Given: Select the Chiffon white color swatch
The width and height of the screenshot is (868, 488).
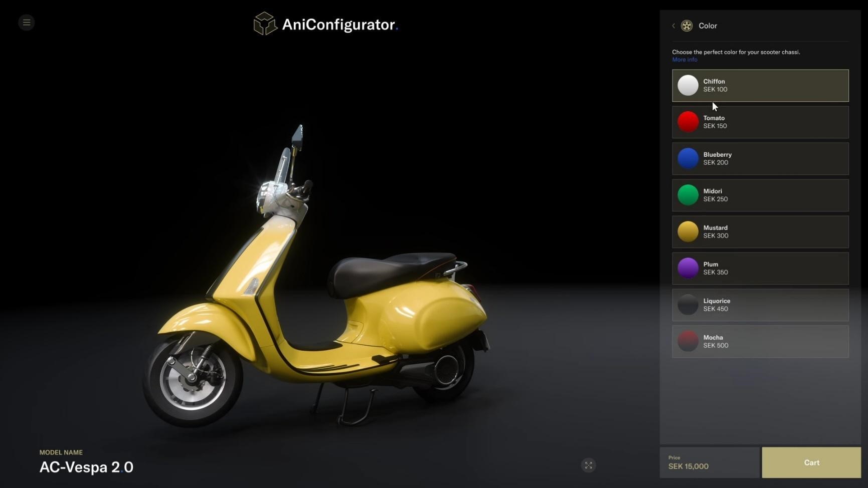Looking at the screenshot, I should (x=688, y=85).
